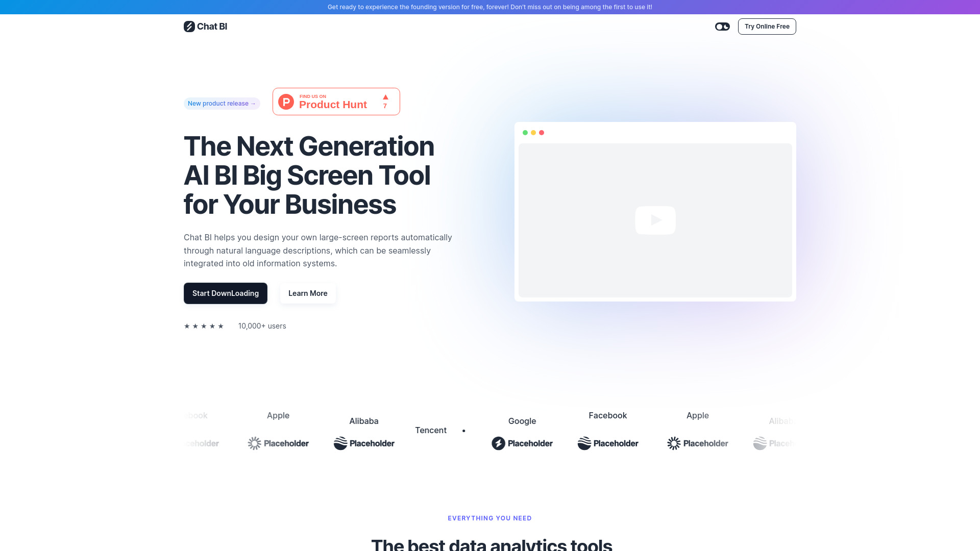Click the Apple Placeholder logo icon
Screen dimensions: 980x551
click(x=254, y=443)
